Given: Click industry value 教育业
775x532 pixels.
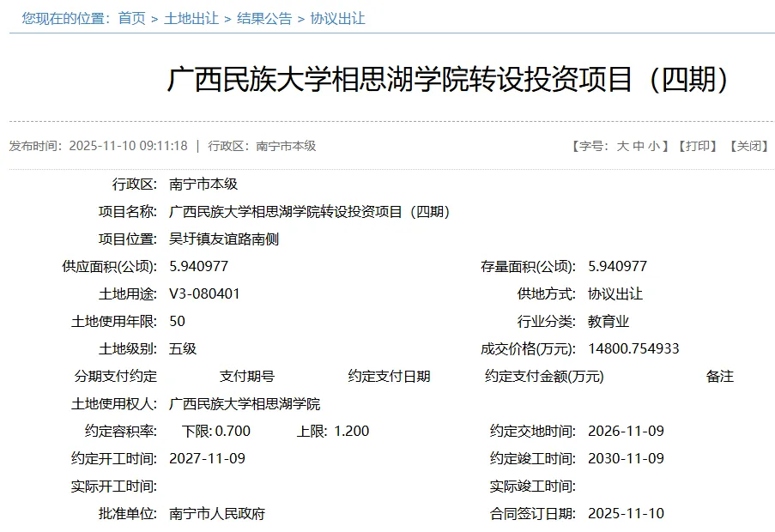Looking at the screenshot, I should pyautogui.click(x=608, y=322).
